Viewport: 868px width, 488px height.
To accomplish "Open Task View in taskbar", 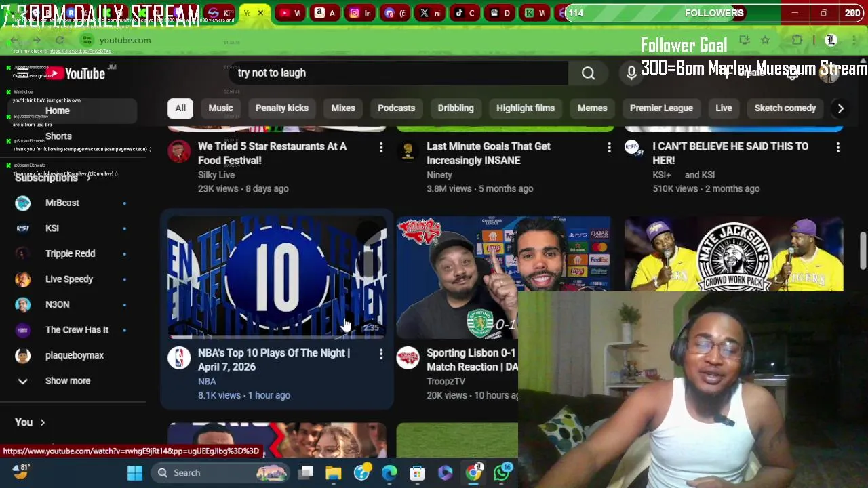I will tap(307, 472).
